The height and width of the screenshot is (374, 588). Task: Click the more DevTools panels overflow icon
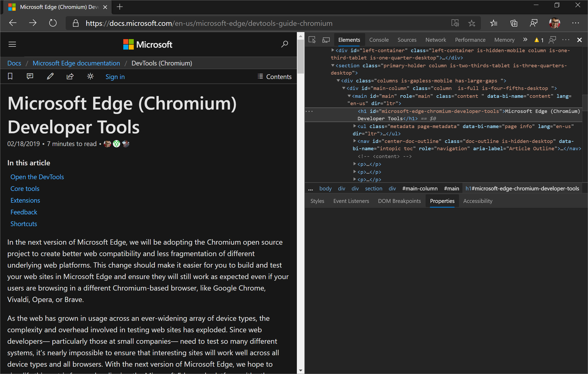tap(525, 40)
